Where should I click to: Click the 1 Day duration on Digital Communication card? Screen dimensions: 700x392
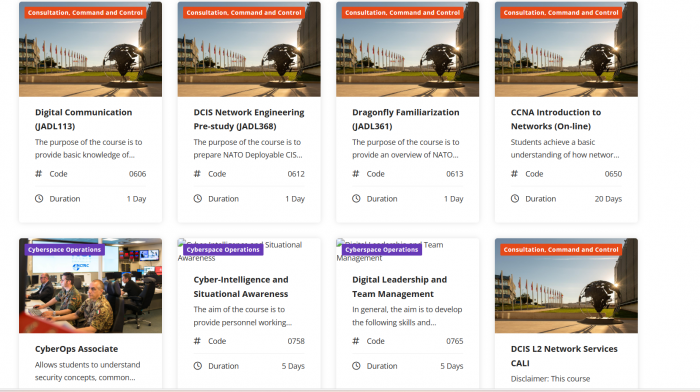[x=136, y=199]
